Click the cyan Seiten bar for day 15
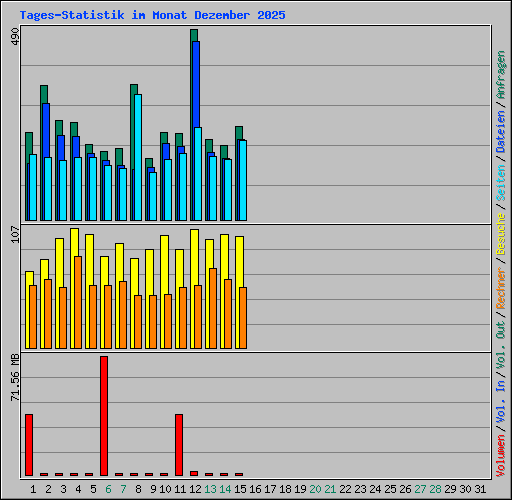This screenshot has width=512, height=500. (243, 180)
